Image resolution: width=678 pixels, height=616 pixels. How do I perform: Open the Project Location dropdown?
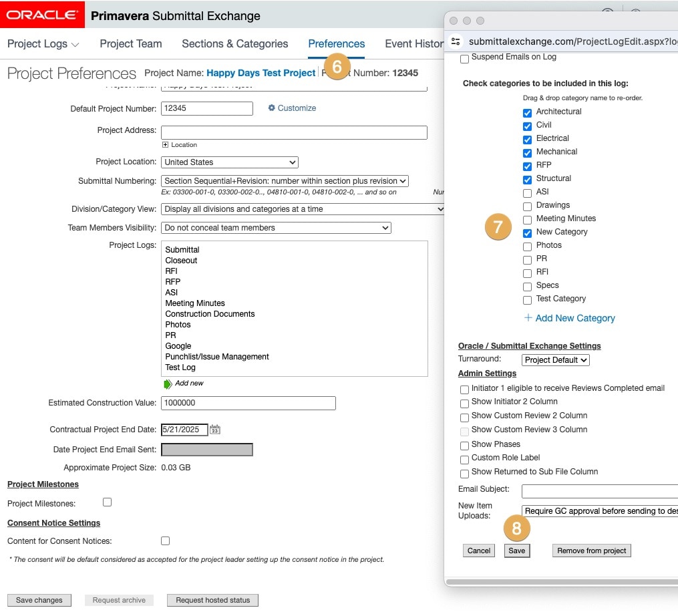point(230,162)
